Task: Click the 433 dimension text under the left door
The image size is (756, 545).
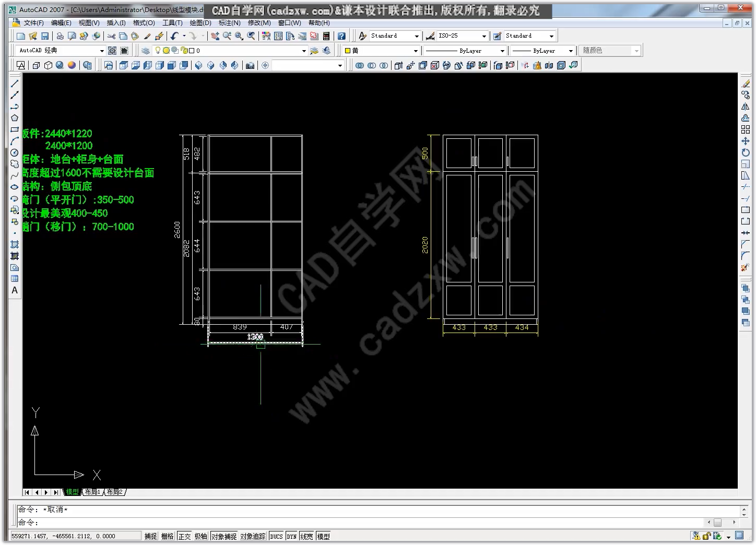Action: point(459,327)
